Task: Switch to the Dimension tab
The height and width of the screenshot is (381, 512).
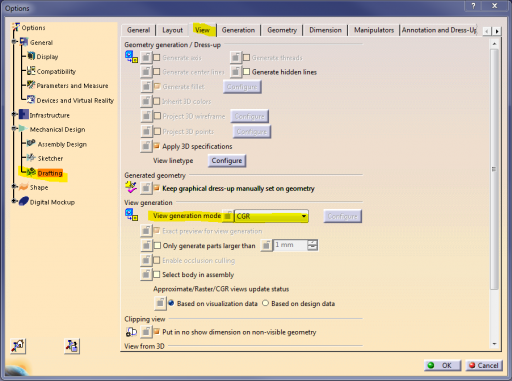Action: (325, 30)
